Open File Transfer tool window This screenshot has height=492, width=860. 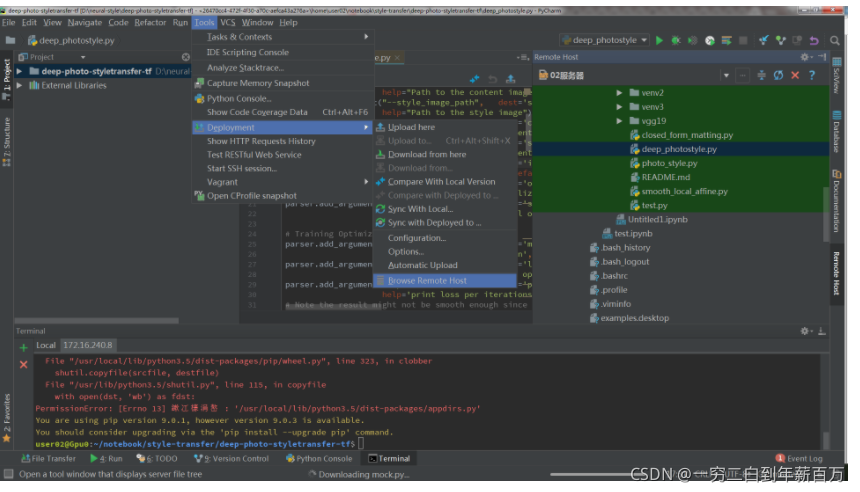tap(48, 459)
